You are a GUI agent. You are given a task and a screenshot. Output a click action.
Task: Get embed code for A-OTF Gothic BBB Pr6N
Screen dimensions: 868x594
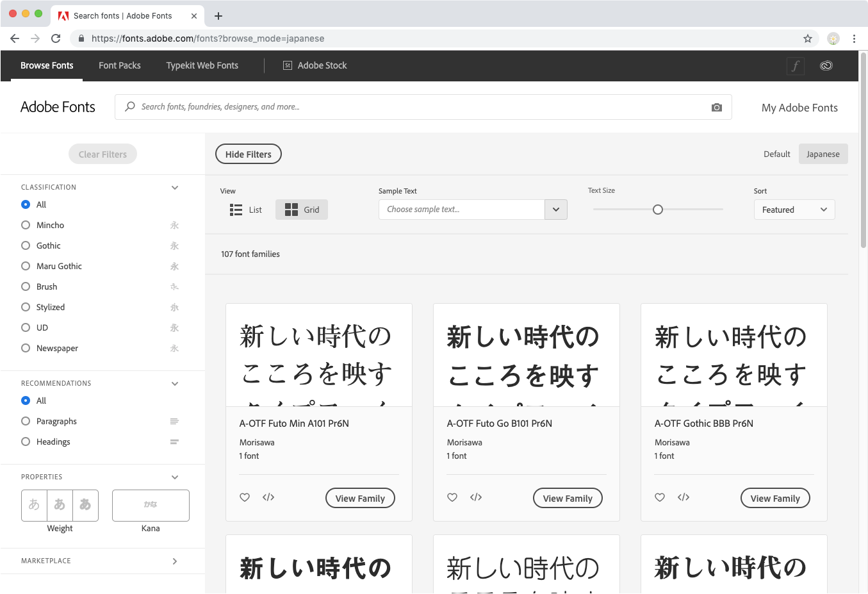(x=684, y=497)
